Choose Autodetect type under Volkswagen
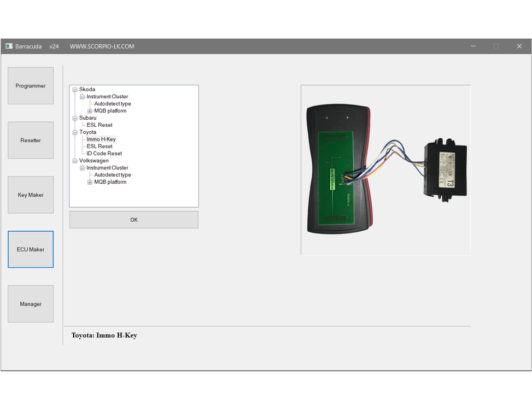Viewport: 532px width, 410px height. pos(112,175)
